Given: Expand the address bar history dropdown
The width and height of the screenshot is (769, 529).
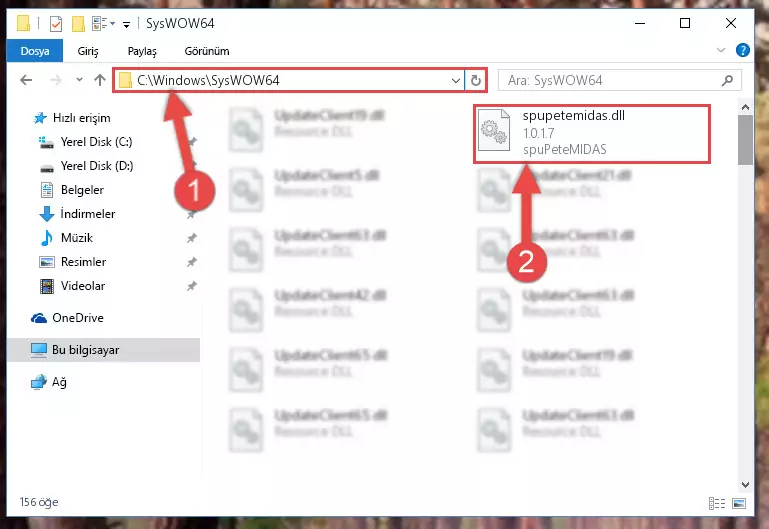Looking at the screenshot, I should [x=456, y=80].
